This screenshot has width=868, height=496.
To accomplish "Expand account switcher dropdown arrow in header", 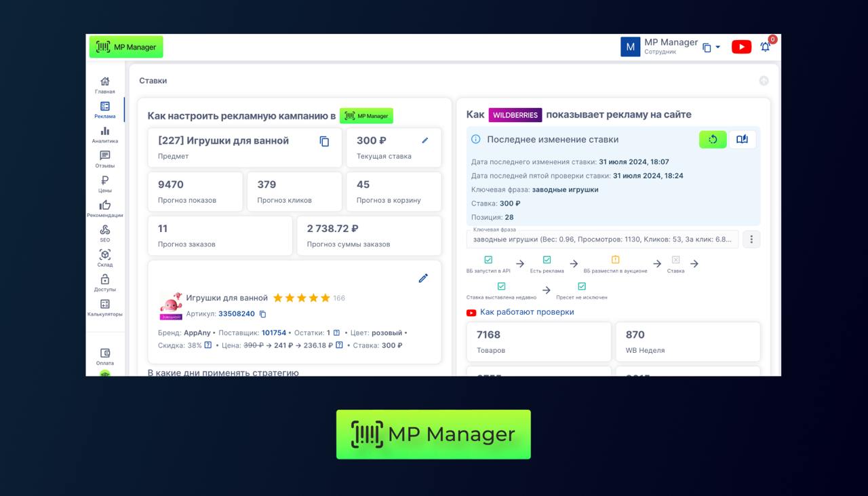I will point(718,47).
